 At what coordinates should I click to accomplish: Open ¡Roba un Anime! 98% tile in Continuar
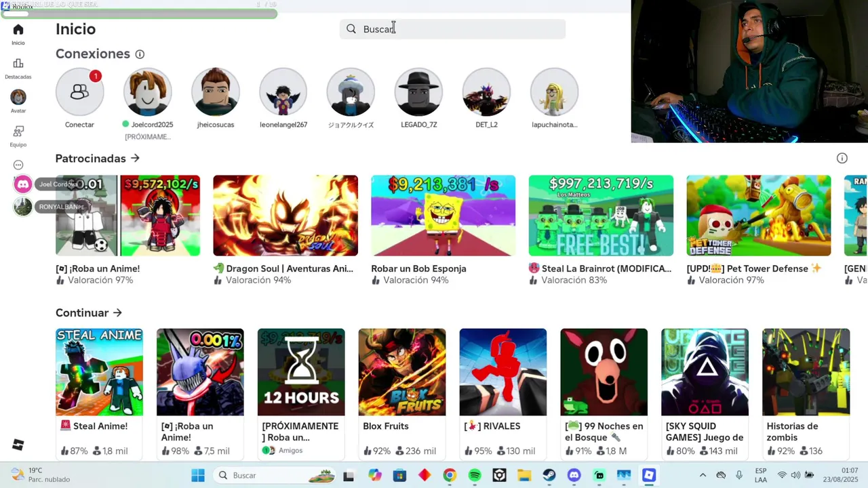[200, 372]
